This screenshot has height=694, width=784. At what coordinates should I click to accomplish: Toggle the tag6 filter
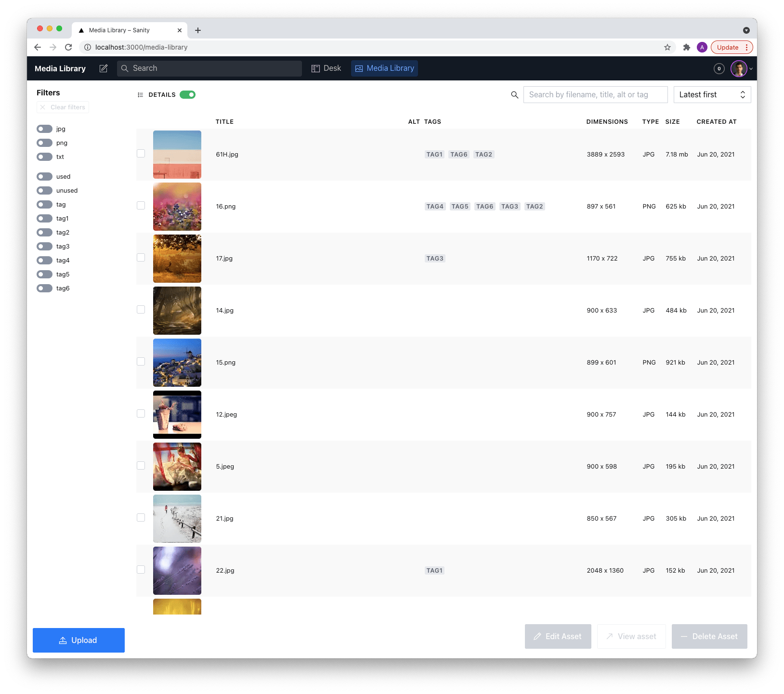pyautogui.click(x=45, y=288)
